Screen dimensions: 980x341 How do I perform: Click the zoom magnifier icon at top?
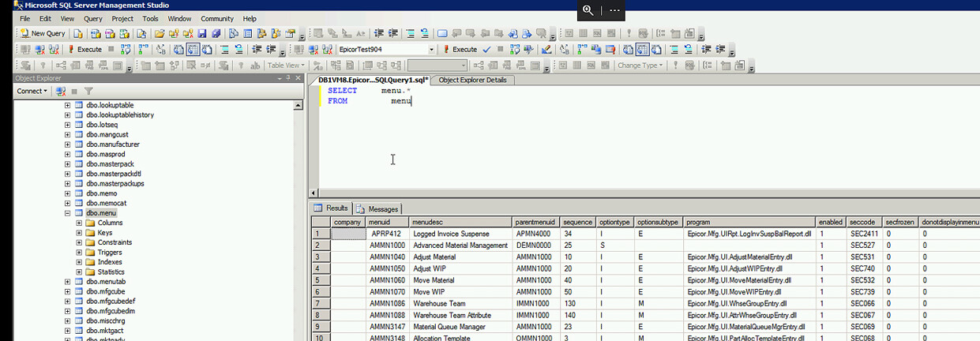pos(588,10)
